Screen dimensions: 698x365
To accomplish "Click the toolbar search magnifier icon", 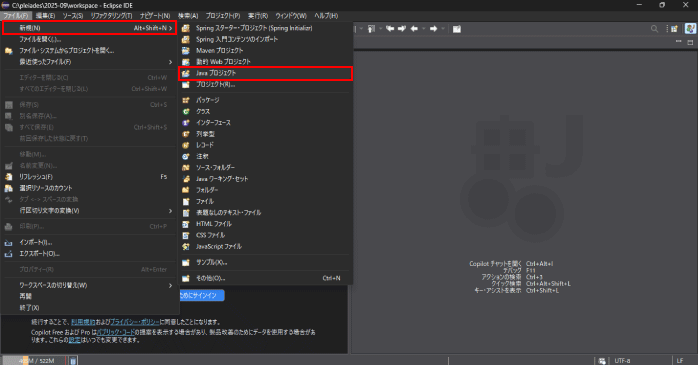I will pos(654,29).
